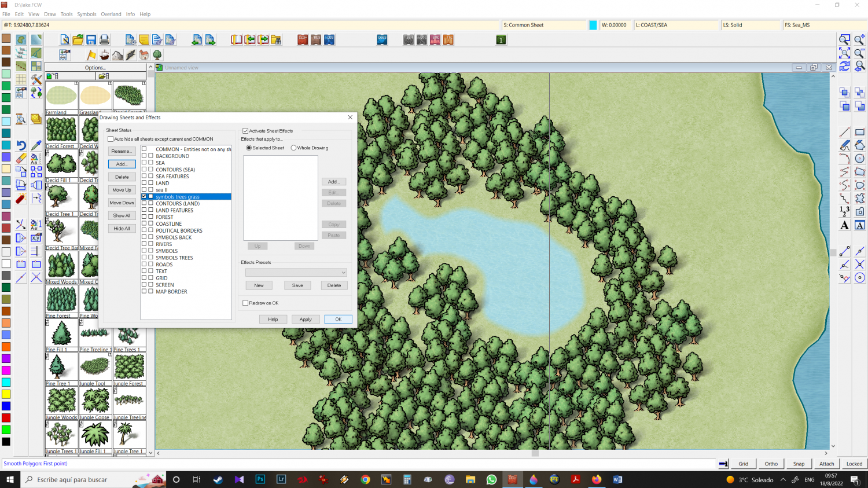This screenshot has width=868, height=488.
Task: Toggle the Ortho button in status bar
Action: point(771,464)
